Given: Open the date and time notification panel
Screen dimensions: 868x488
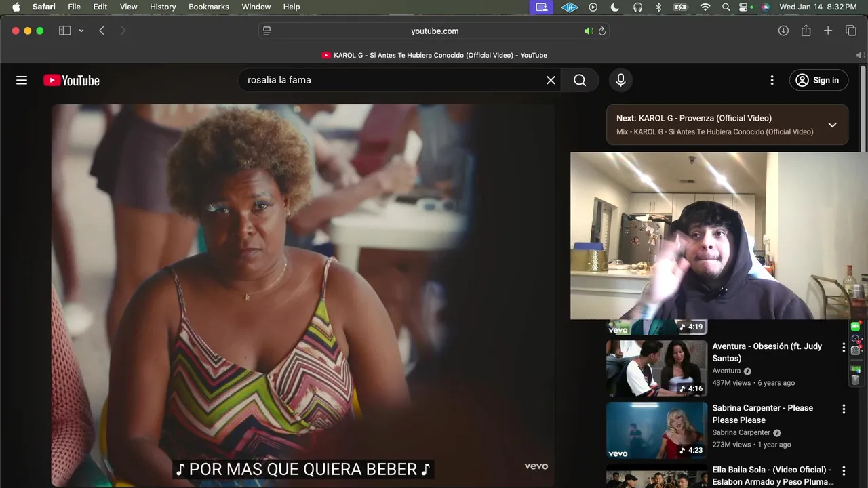Looking at the screenshot, I should (818, 7).
